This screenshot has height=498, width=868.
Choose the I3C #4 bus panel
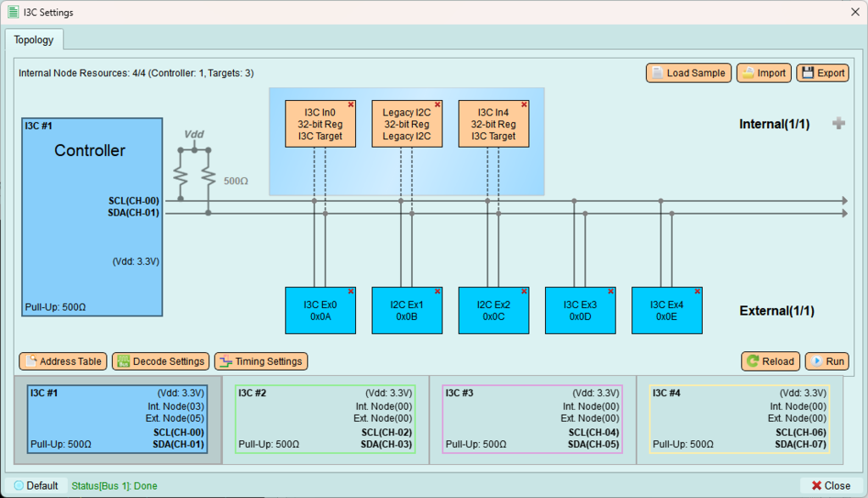739,419
